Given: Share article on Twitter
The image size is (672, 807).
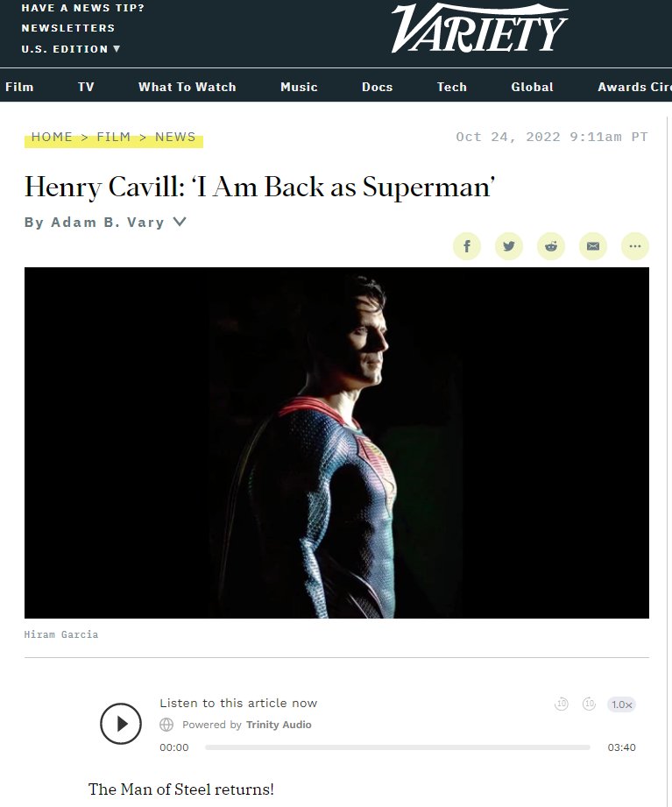Looking at the screenshot, I should (509, 246).
